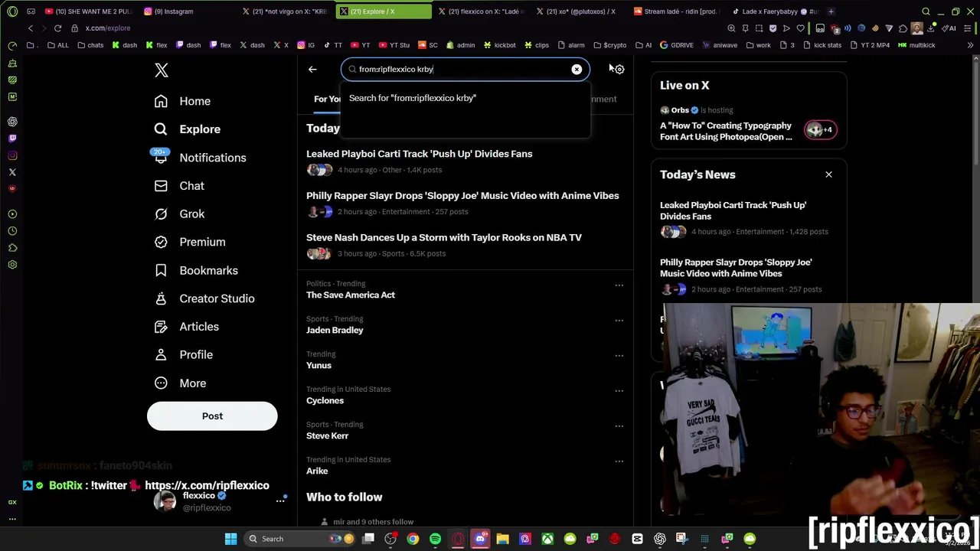Open account menu dots beside flexxico
The image size is (980, 551).
coord(280,500)
